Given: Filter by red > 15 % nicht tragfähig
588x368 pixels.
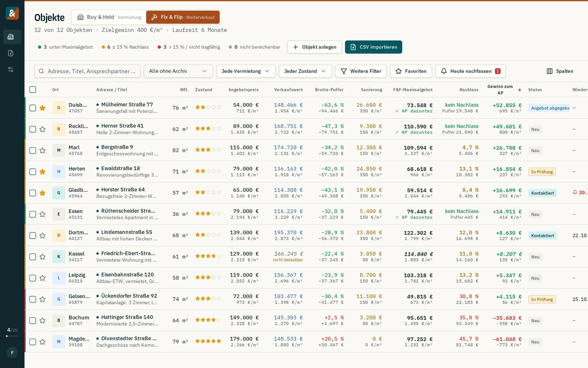Looking at the screenshot, I should coord(189,47).
